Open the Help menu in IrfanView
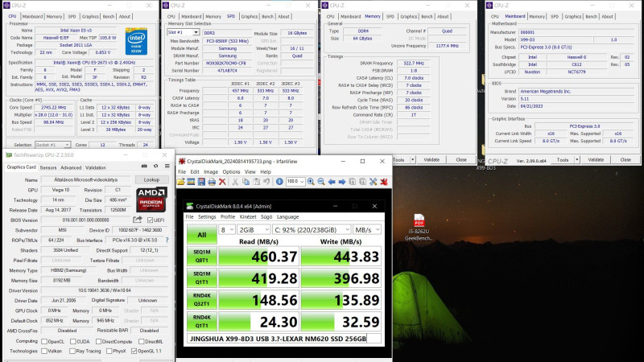 pyautogui.click(x=266, y=171)
